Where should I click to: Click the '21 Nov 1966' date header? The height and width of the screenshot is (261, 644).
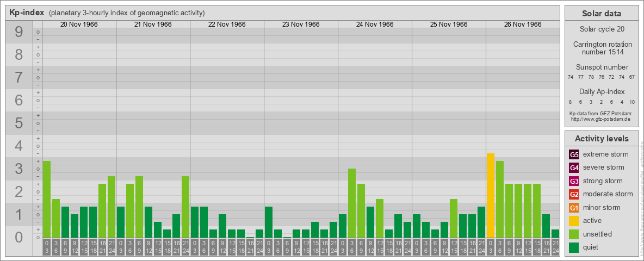pos(153,24)
